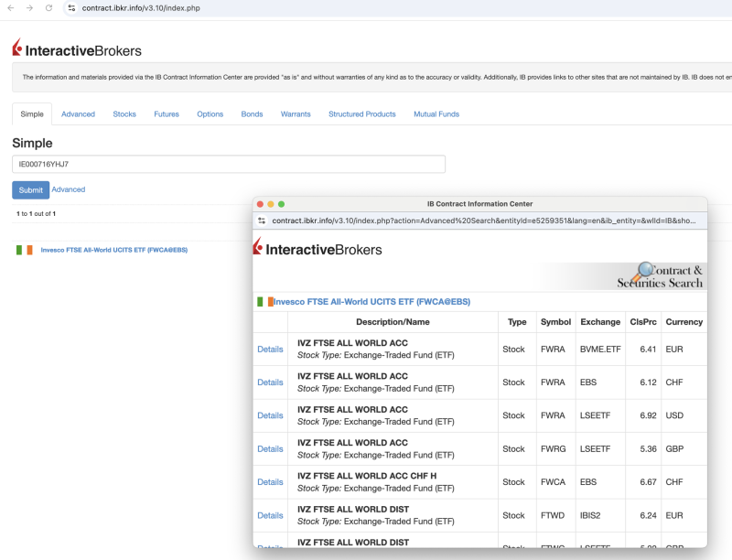Click Invesco FTSE All-World heading link in popup

(x=371, y=302)
